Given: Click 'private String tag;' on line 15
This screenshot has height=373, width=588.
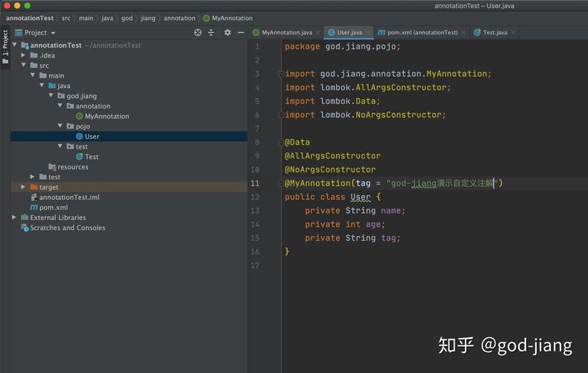Looking at the screenshot, I should 353,238.
